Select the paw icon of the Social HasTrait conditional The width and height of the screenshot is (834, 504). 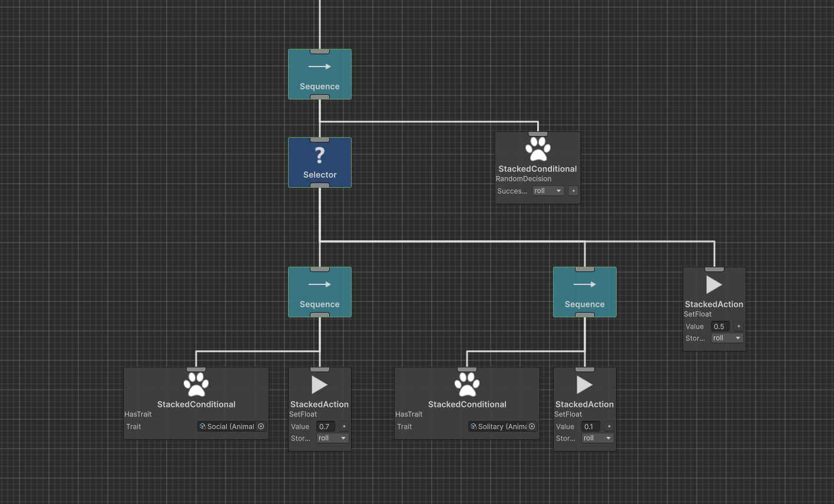point(196,384)
